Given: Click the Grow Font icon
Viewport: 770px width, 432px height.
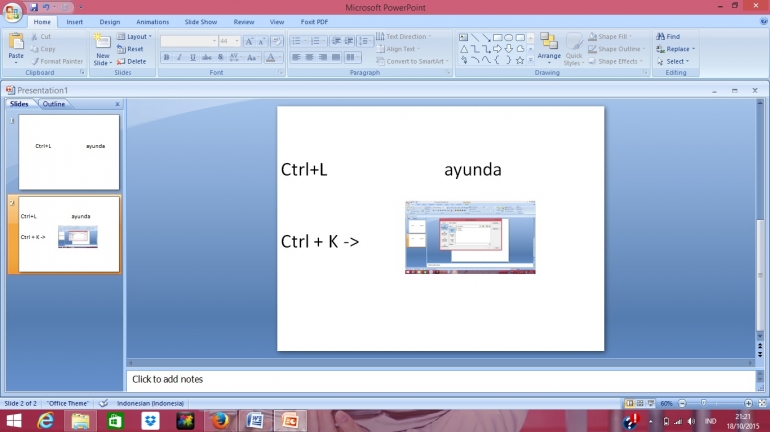Looking at the screenshot, I should point(249,41).
